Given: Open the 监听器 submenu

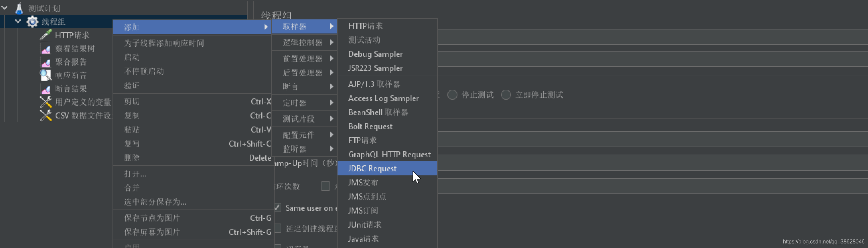Looking at the screenshot, I should point(304,149).
